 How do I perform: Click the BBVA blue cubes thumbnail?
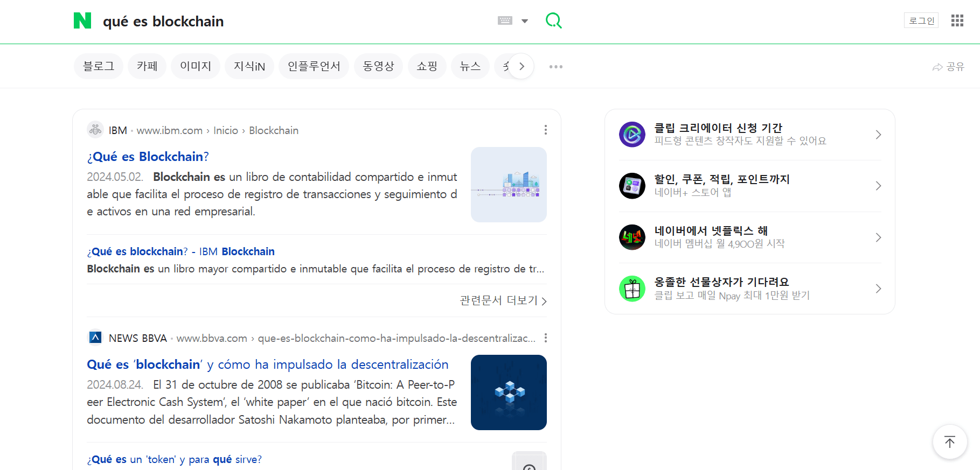pyautogui.click(x=509, y=392)
